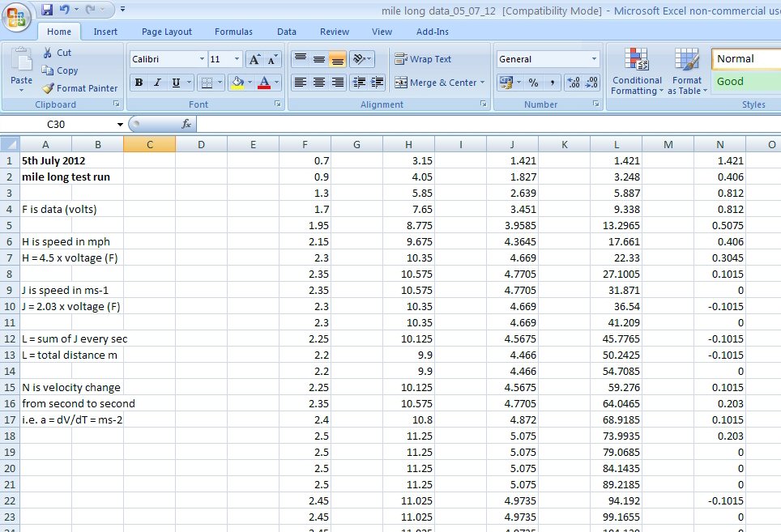Screen dimensions: 781x532
Task: Select cell with '5th July 2012'
Action: pyautogui.click(x=46, y=161)
